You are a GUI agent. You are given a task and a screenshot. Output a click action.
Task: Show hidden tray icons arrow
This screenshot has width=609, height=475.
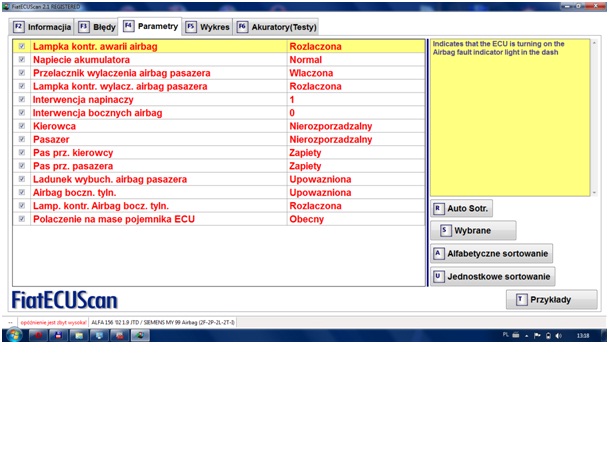pyautogui.click(x=527, y=336)
